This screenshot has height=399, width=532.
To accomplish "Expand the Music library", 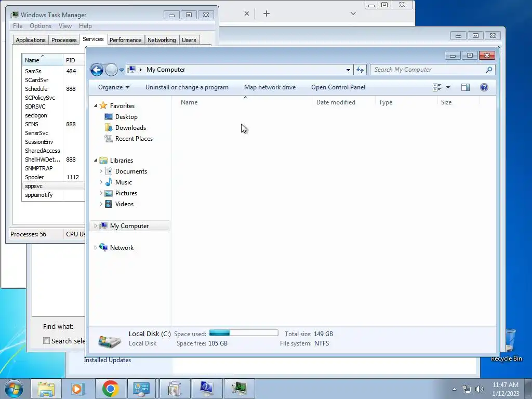I will (x=101, y=182).
